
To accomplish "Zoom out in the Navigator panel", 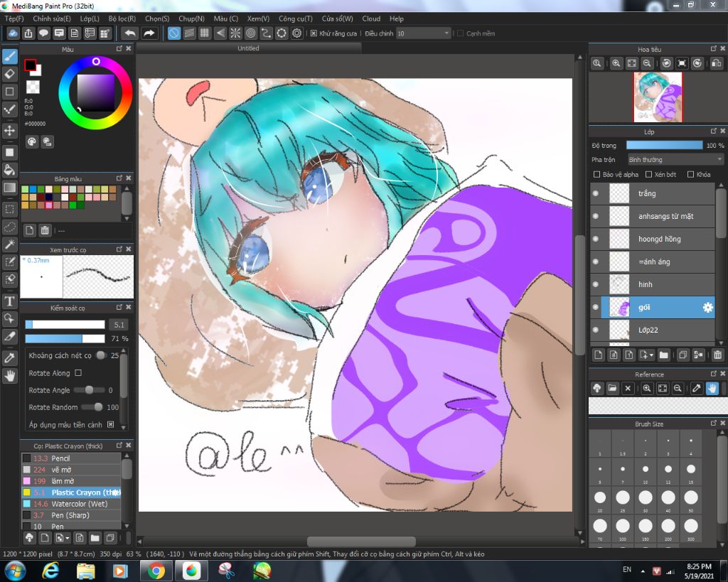I will point(647,63).
